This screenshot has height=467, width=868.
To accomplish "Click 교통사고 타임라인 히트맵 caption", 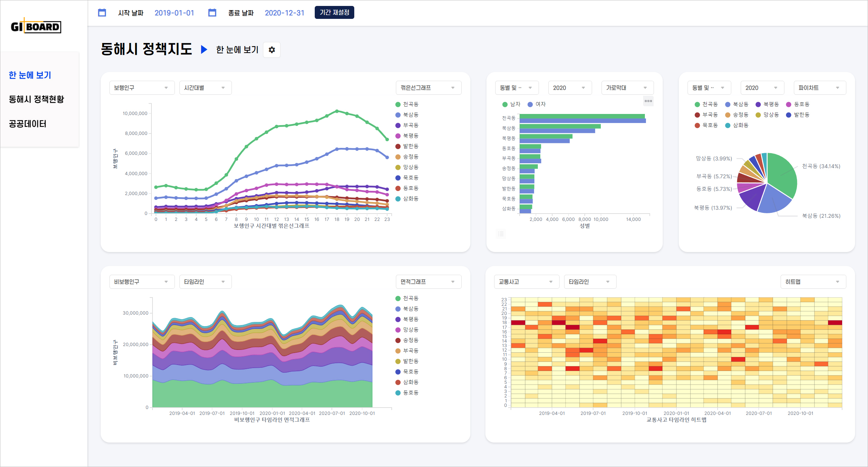I will click(676, 420).
